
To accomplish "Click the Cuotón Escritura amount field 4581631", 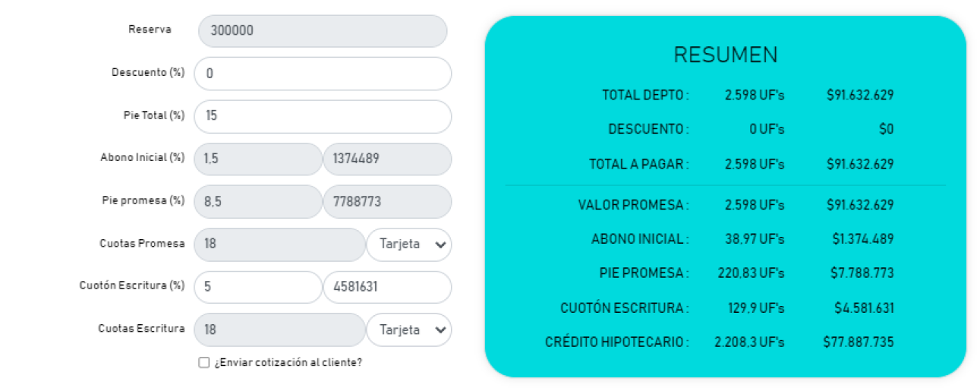I will pyautogui.click(x=387, y=288).
